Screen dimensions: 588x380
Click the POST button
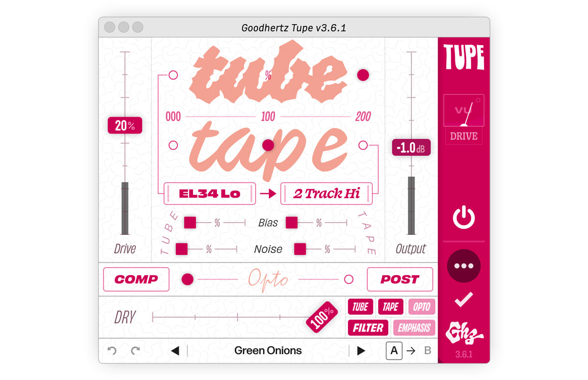point(400,279)
